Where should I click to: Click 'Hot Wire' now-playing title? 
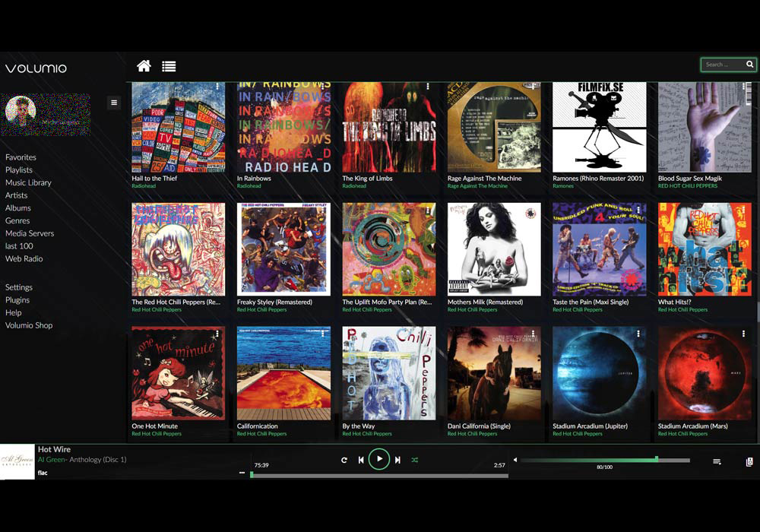point(54,450)
